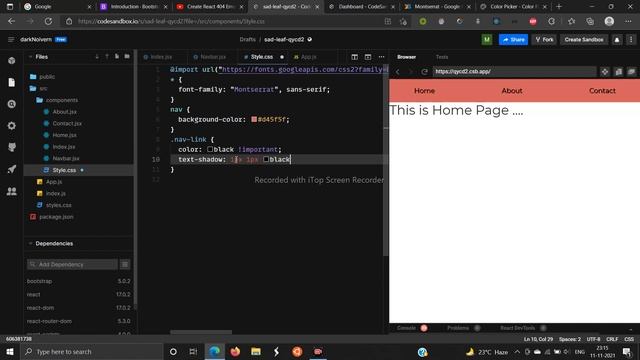Open the editor more options ellipsis
The height and width of the screenshot is (360, 640).
click(381, 57)
